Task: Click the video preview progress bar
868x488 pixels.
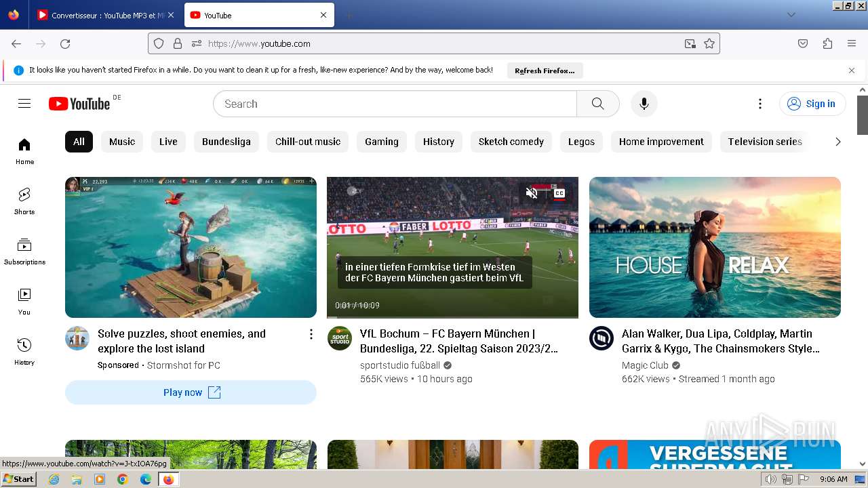Action: 452,317
